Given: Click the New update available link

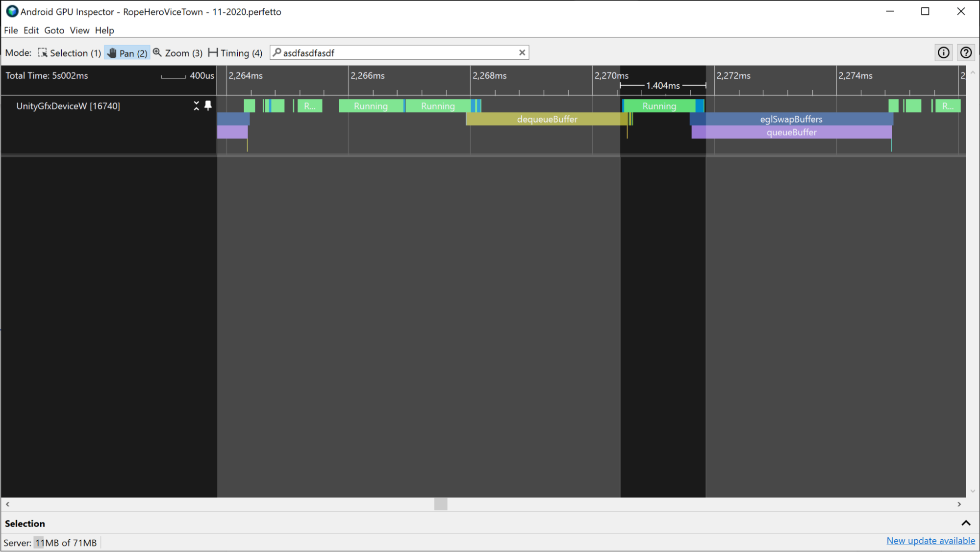Looking at the screenshot, I should click(930, 541).
